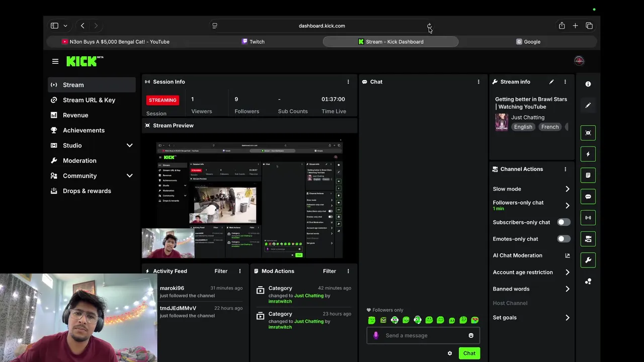
Task: Toggle the lightning bolt widget icon in sidebar
Action: [588, 154]
